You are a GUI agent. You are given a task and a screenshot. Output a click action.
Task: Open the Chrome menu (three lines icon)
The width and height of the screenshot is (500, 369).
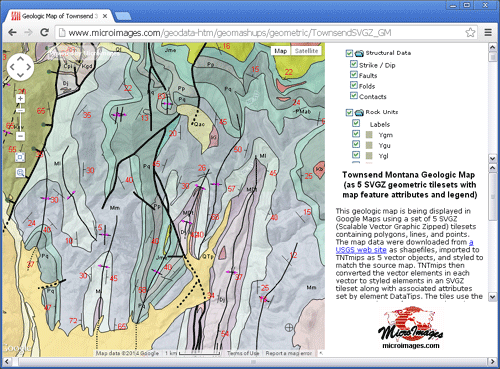coord(488,32)
